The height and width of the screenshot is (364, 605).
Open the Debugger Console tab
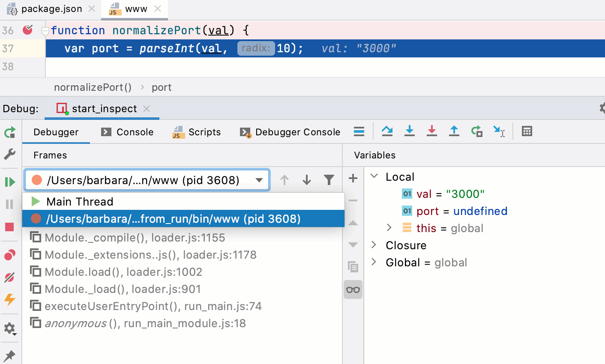(x=290, y=132)
